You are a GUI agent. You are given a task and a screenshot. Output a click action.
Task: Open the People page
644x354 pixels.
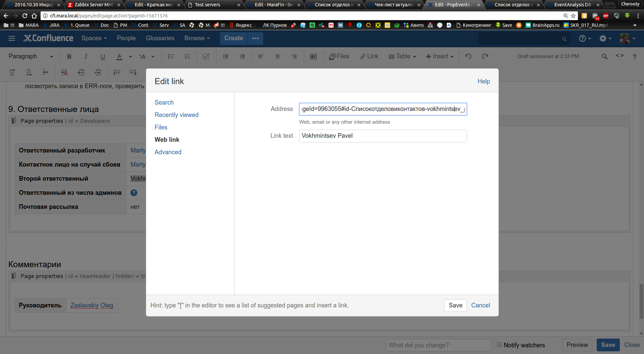126,38
